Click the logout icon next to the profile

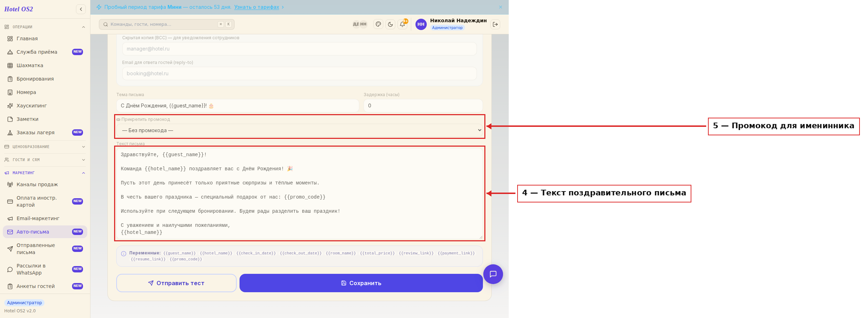tap(495, 24)
